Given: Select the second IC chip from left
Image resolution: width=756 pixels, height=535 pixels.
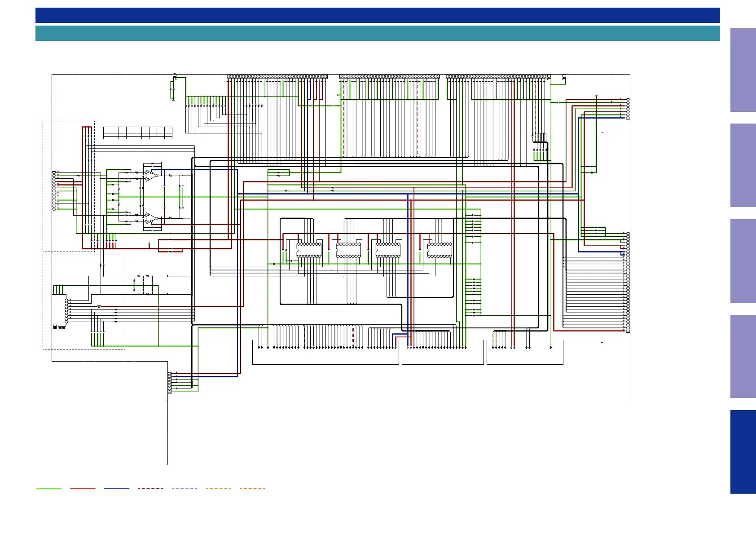Looking at the screenshot, I should (349, 250).
